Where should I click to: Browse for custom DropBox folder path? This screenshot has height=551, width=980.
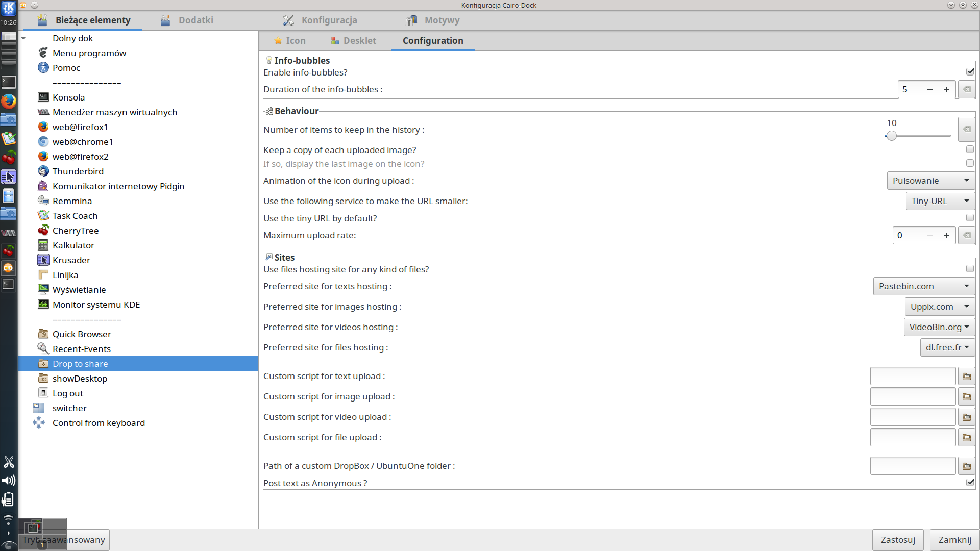(966, 466)
